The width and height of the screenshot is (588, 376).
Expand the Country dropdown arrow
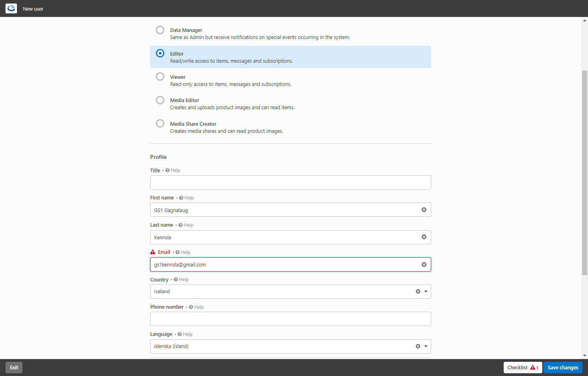click(x=426, y=292)
